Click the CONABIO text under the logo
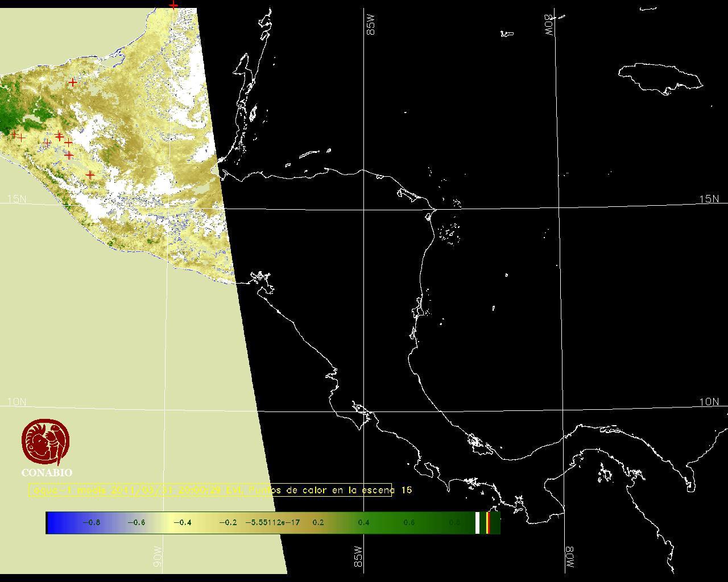Image resolution: width=728 pixels, height=582 pixels. pyautogui.click(x=47, y=473)
